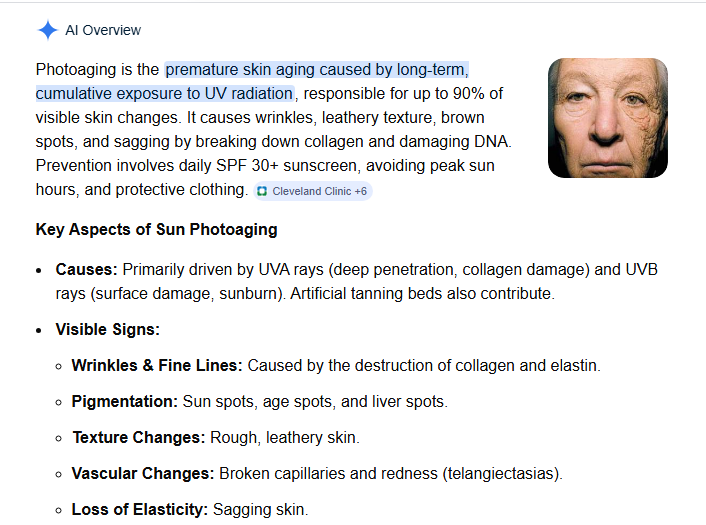Click the bold "Causes:" label
This screenshot has width=706, height=525.
(87, 270)
